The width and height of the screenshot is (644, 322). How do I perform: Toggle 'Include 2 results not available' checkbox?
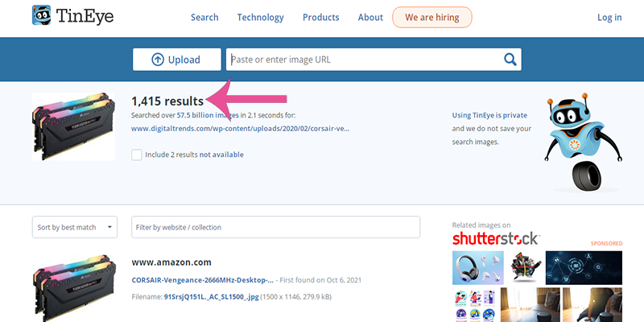[137, 155]
